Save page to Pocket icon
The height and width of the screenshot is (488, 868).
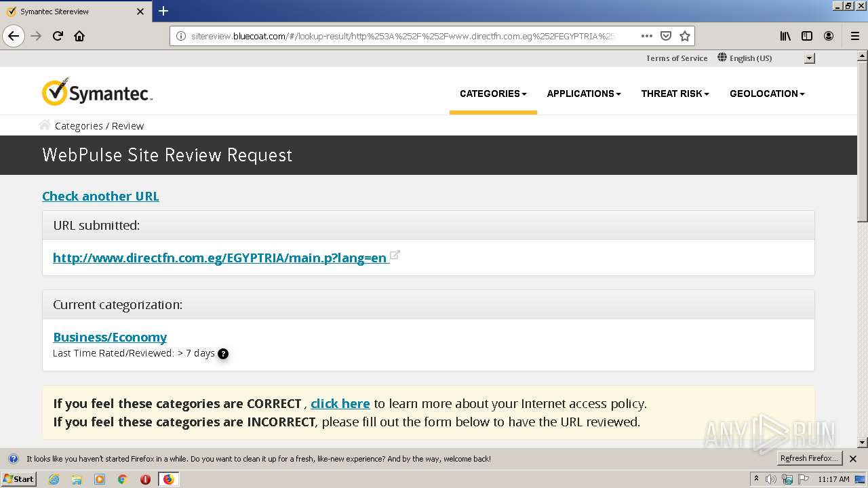point(666,36)
